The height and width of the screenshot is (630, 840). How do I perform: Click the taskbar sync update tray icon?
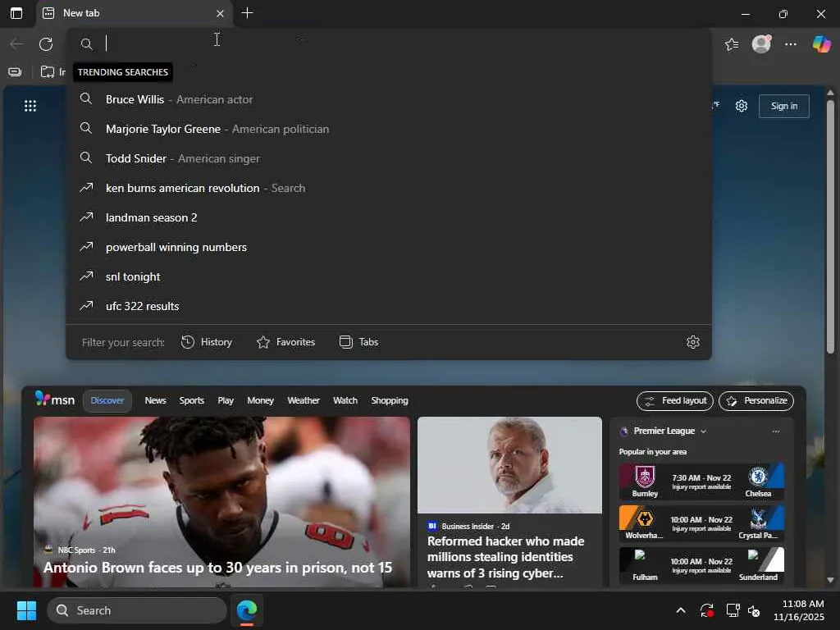(706, 610)
